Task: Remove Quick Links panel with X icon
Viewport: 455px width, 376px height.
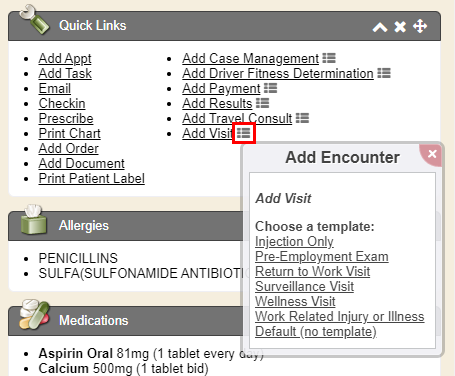Action: [400, 27]
